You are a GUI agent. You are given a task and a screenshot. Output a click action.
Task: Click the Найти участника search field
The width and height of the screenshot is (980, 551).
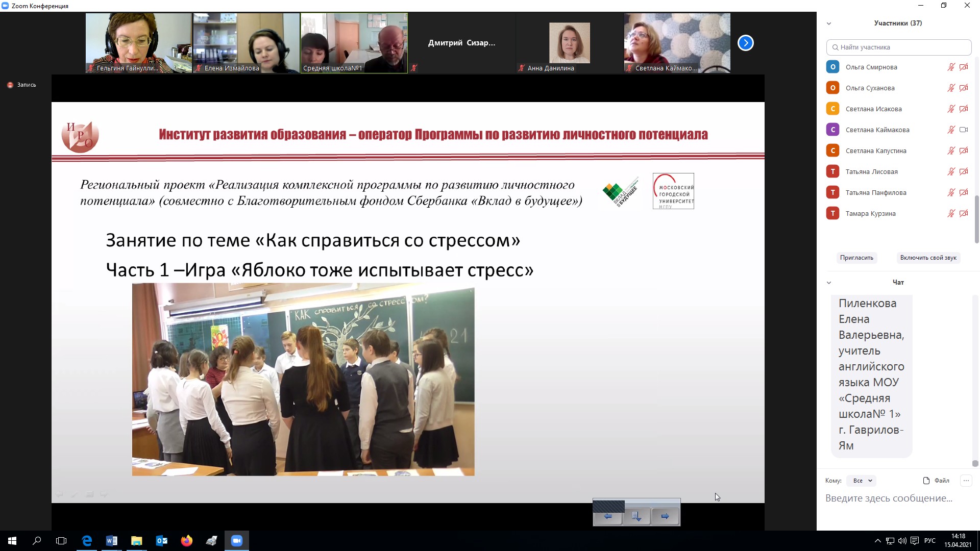[898, 47]
